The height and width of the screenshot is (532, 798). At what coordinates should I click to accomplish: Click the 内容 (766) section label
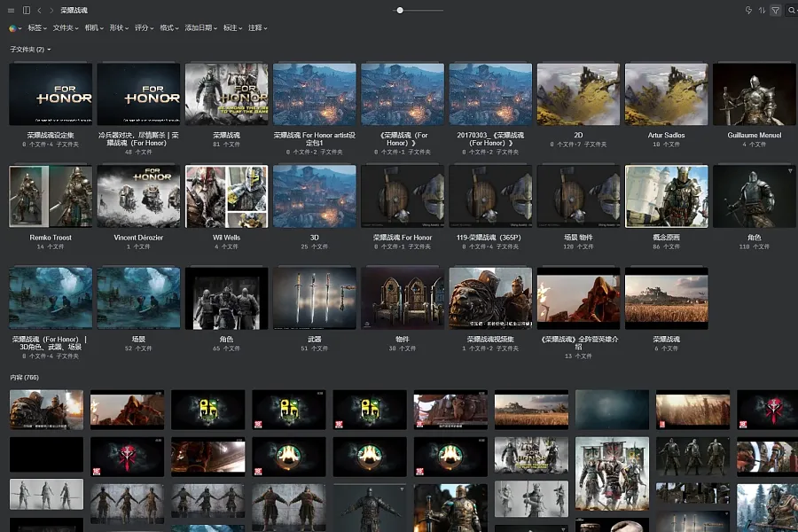[x=25, y=377]
